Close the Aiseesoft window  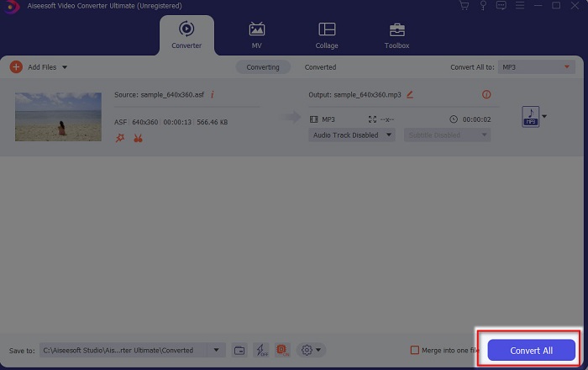pos(575,6)
